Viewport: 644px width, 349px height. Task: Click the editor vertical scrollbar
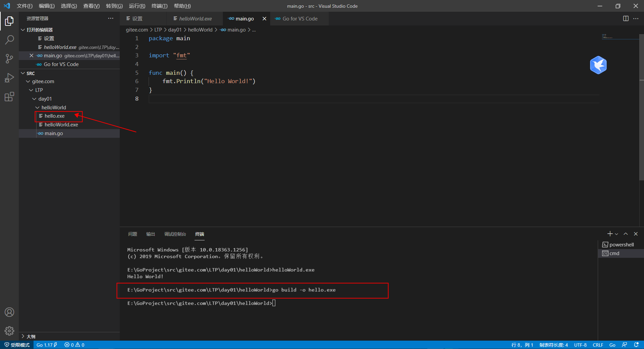641,107
